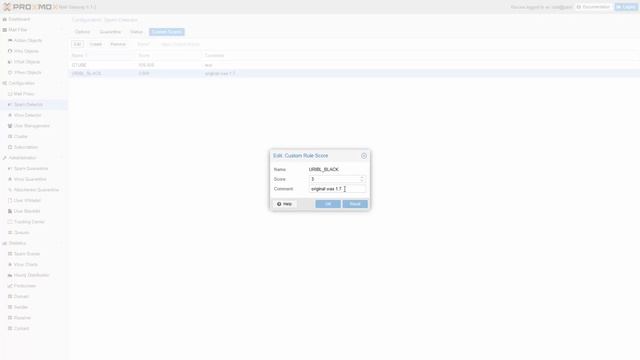Screen dimensions: 640x360
Task: Open Spam Scores statistics
Action: 27,254
